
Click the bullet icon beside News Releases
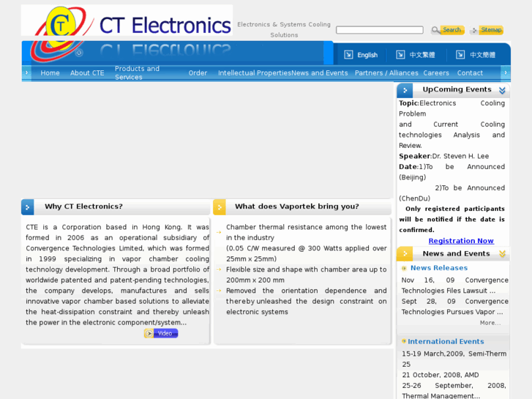coord(404,268)
